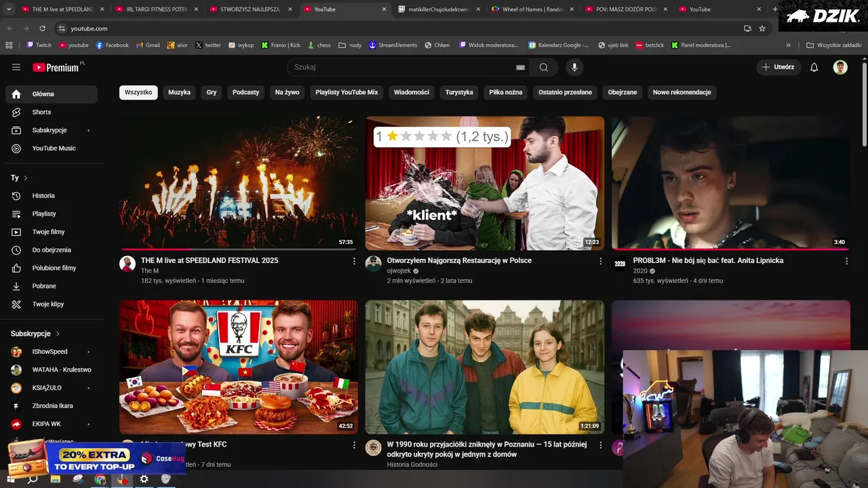Click the YouTube Premium logo
Image resolution: width=868 pixels, height=488 pixels.
tap(56, 67)
